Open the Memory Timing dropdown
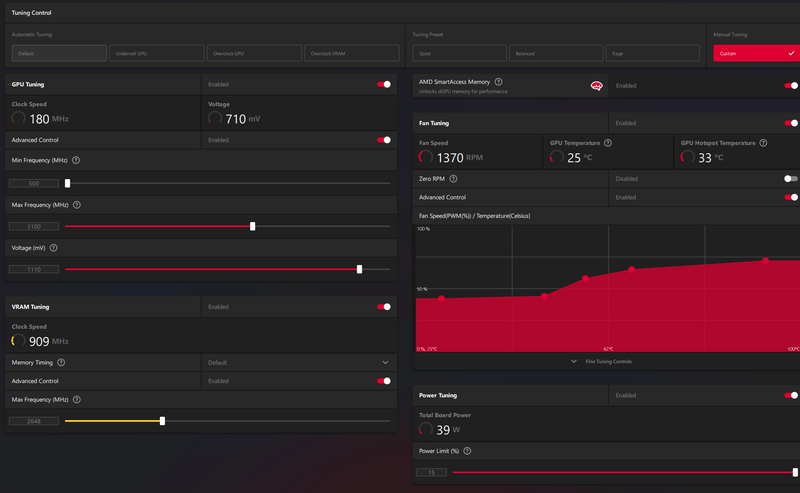Screen dimensions: 800x493 coord(299,362)
